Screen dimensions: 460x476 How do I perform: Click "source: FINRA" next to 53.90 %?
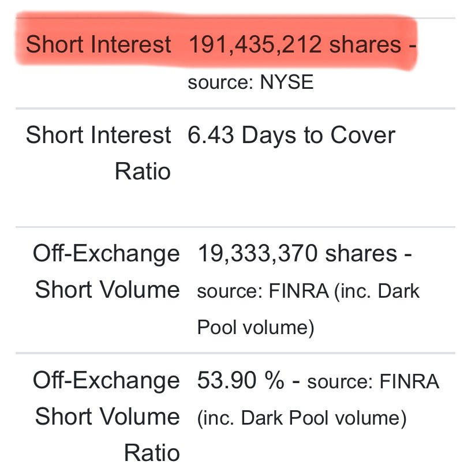373,381
